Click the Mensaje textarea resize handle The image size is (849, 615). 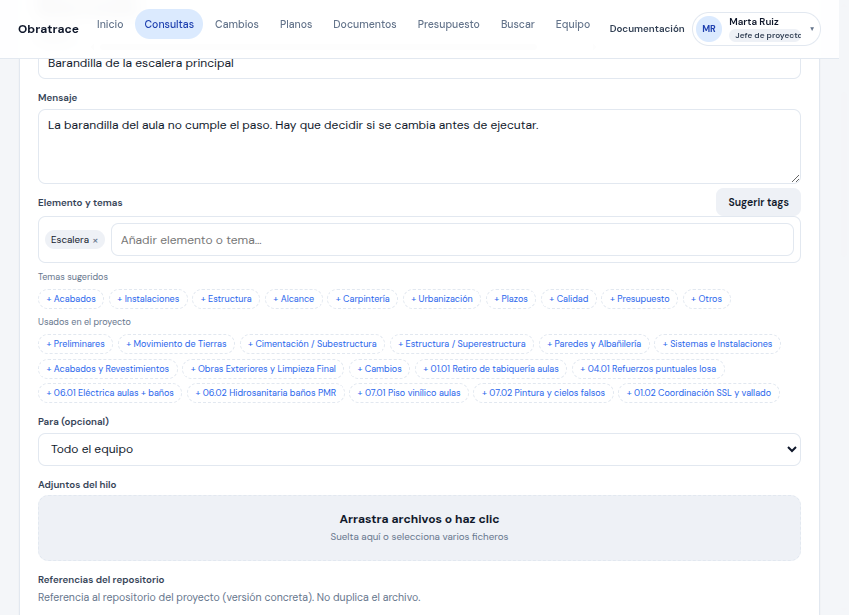[795, 179]
